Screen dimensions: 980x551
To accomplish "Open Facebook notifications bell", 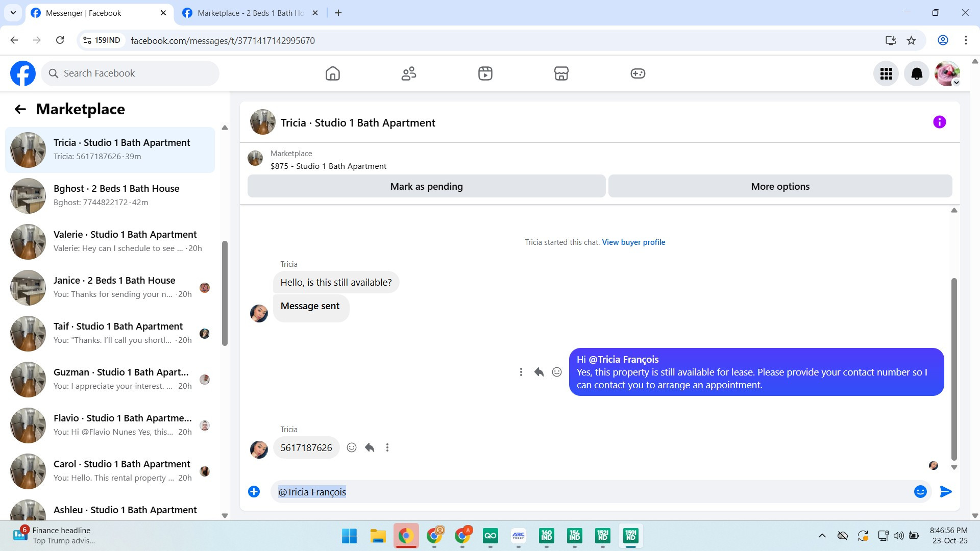I will [916, 74].
